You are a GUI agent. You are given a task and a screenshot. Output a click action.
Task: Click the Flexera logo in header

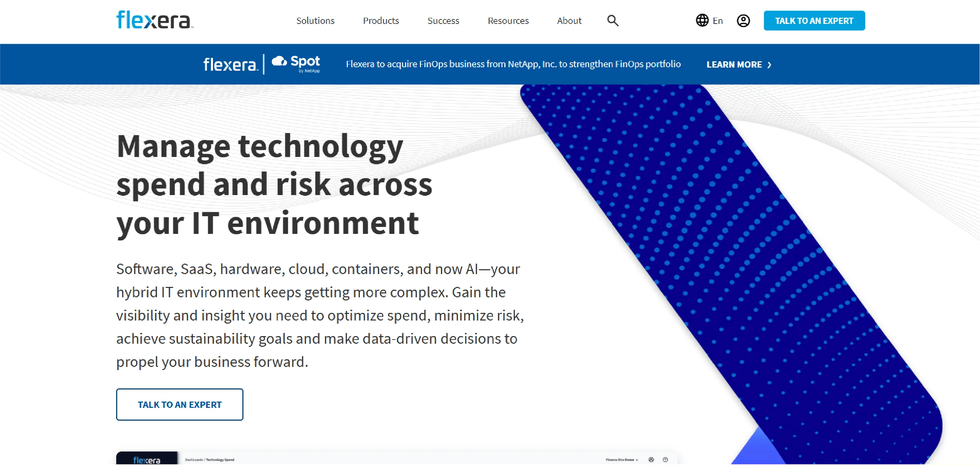pyautogui.click(x=155, y=20)
